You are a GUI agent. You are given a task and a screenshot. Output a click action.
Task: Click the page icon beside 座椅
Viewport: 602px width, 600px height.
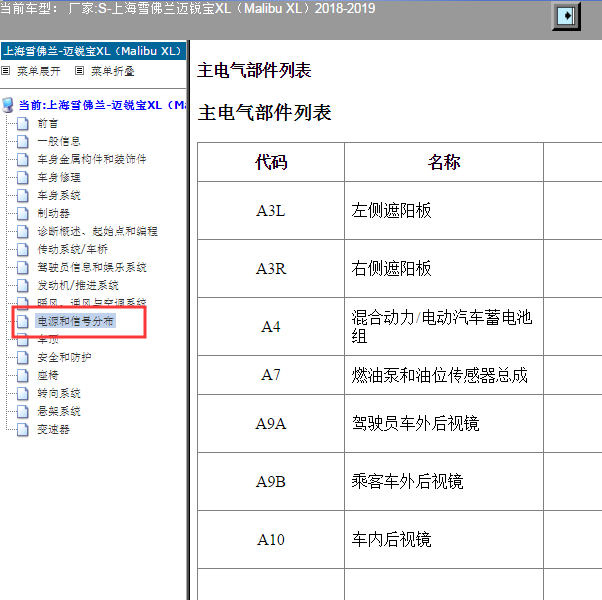tap(23, 375)
